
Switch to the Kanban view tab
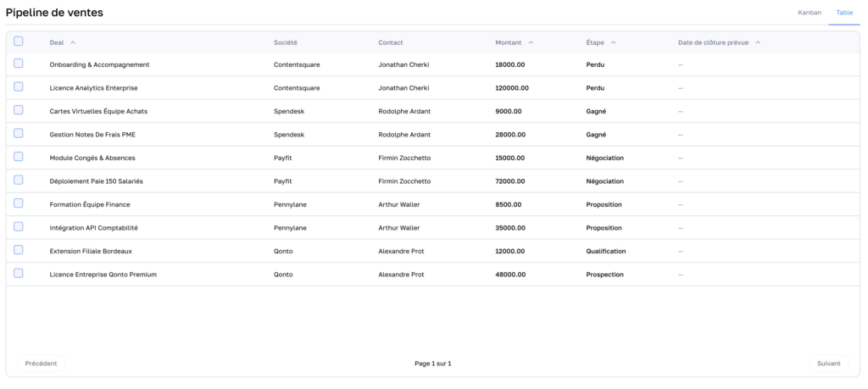(810, 13)
